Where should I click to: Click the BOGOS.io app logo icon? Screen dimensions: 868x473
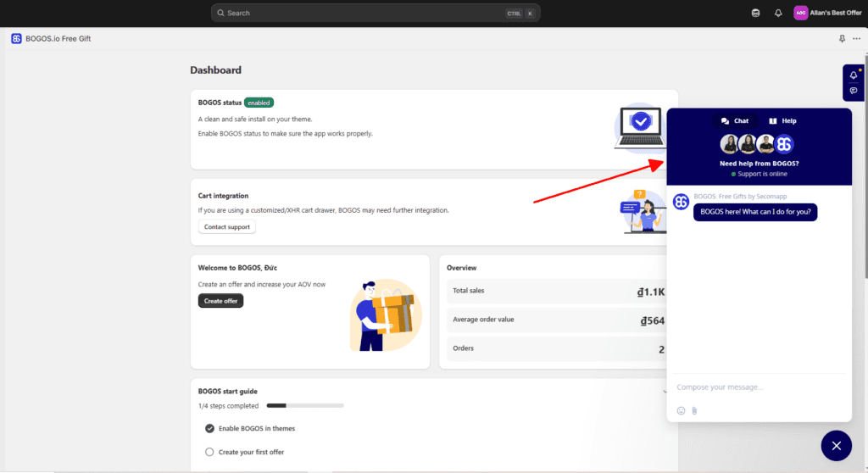16,39
